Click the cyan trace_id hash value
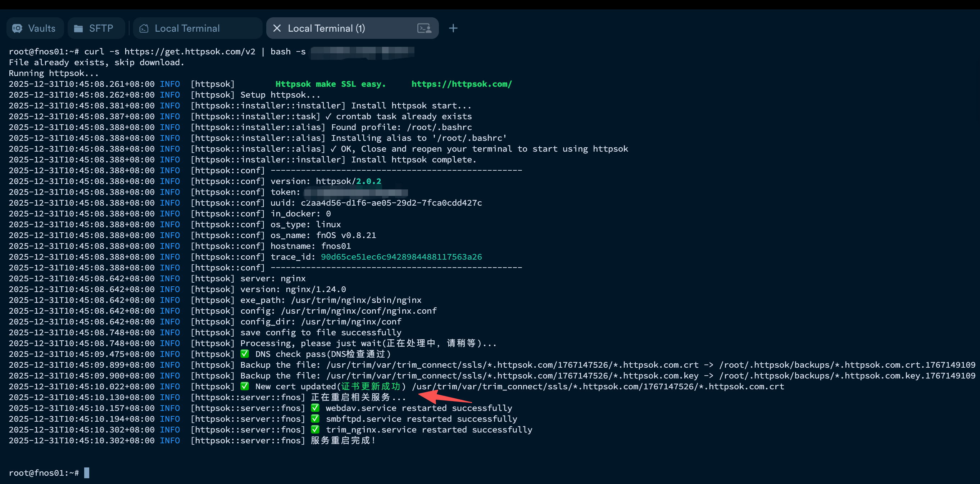The height and width of the screenshot is (484, 980). [x=401, y=257]
